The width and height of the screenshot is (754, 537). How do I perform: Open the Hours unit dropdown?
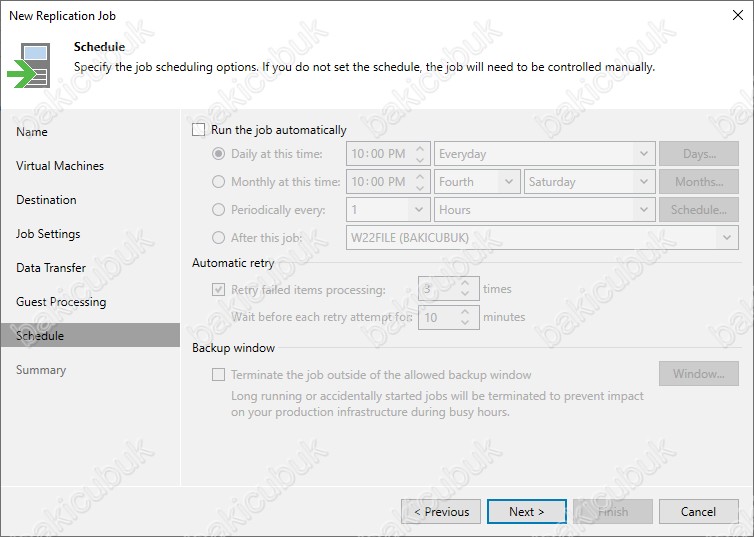(544, 210)
